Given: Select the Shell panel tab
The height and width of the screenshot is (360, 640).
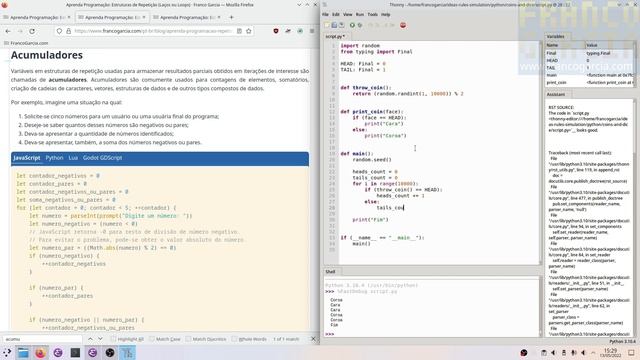Looking at the screenshot, I should [330, 271].
